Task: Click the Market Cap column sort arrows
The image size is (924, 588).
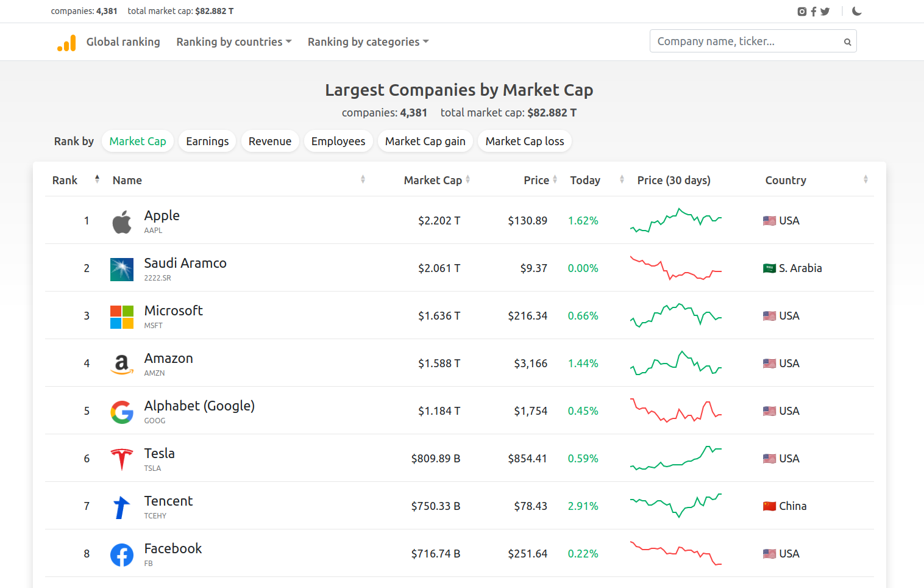Action: pyautogui.click(x=467, y=179)
